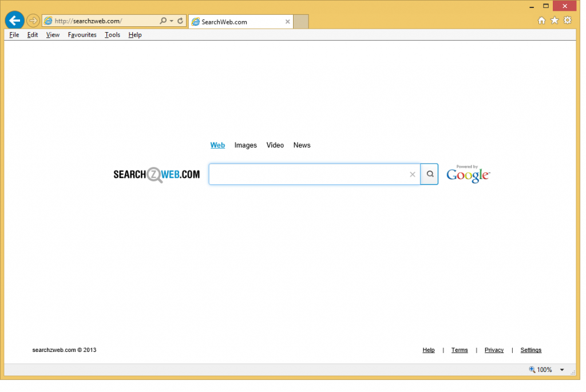Image resolution: width=586 pixels, height=392 pixels.
Task: Click the Internet Explorer page icon in address bar
Action: click(x=48, y=21)
